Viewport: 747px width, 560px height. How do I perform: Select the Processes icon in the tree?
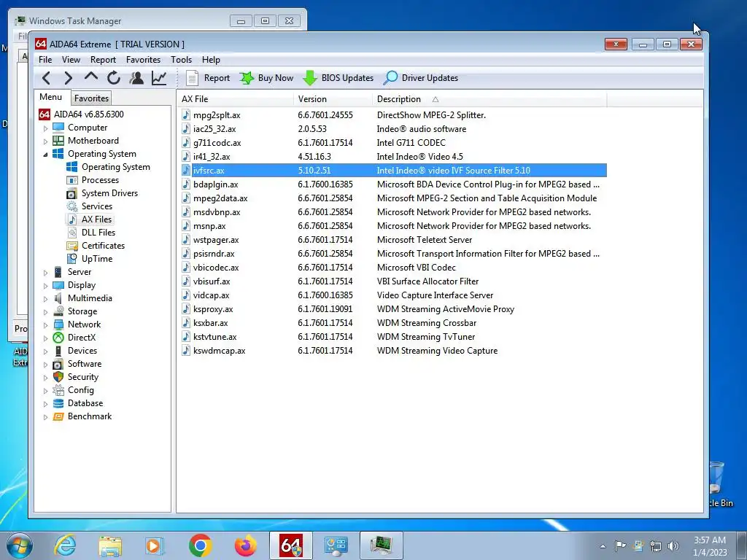[72, 180]
